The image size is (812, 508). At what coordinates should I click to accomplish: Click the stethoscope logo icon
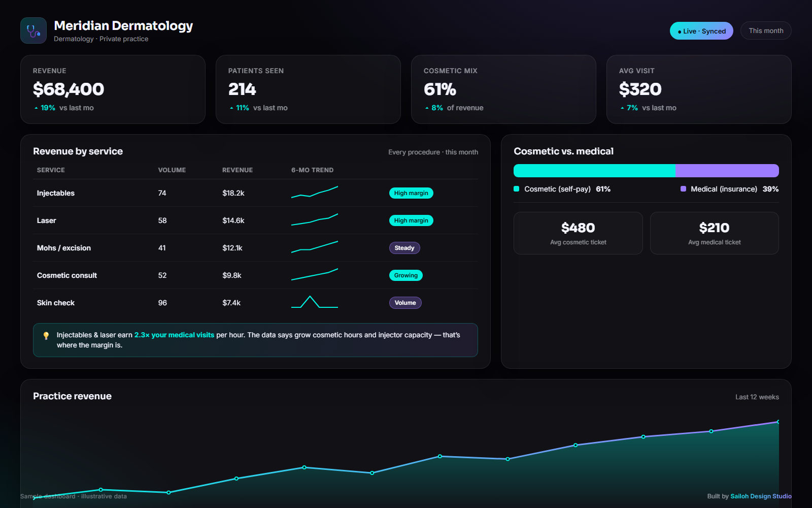tap(33, 30)
